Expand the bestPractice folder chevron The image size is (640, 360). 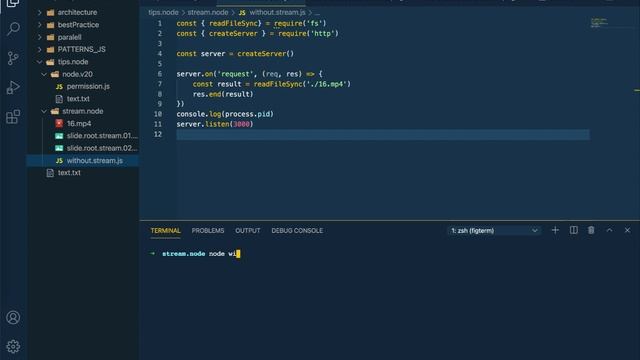click(40, 25)
